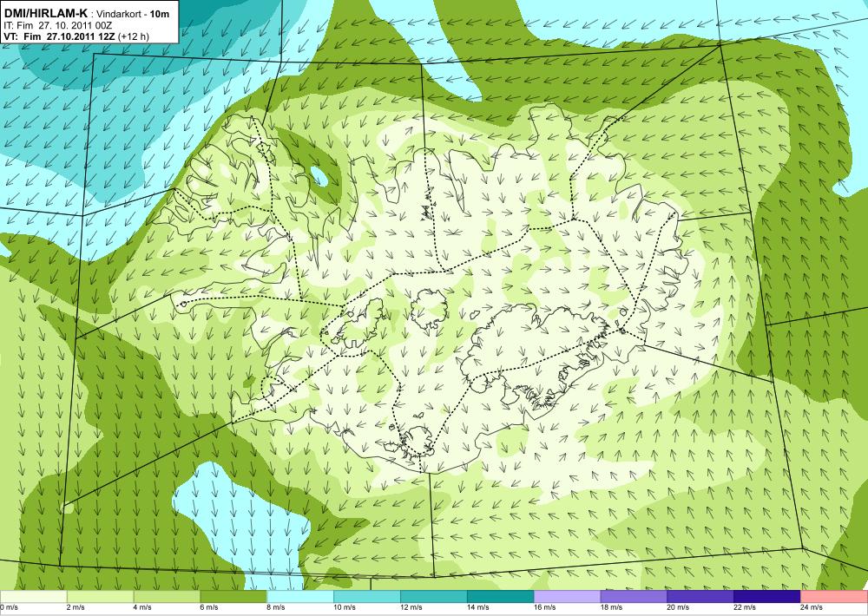The height and width of the screenshot is (616, 868).
Task: Choose the dark indigo 22–24 m/s legend swatch
Action: [x=767, y=597]
